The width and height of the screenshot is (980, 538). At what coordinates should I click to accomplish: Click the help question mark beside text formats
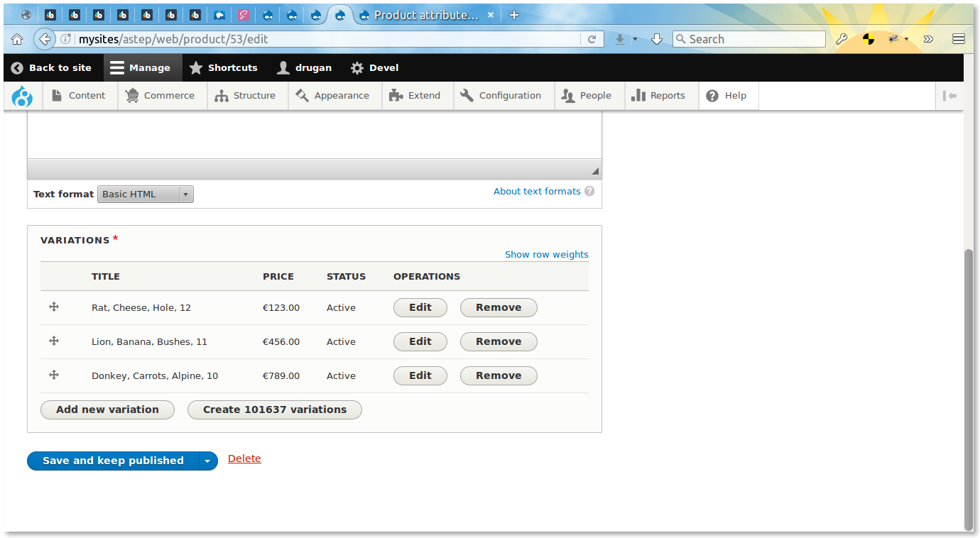(x=589, y=191)
